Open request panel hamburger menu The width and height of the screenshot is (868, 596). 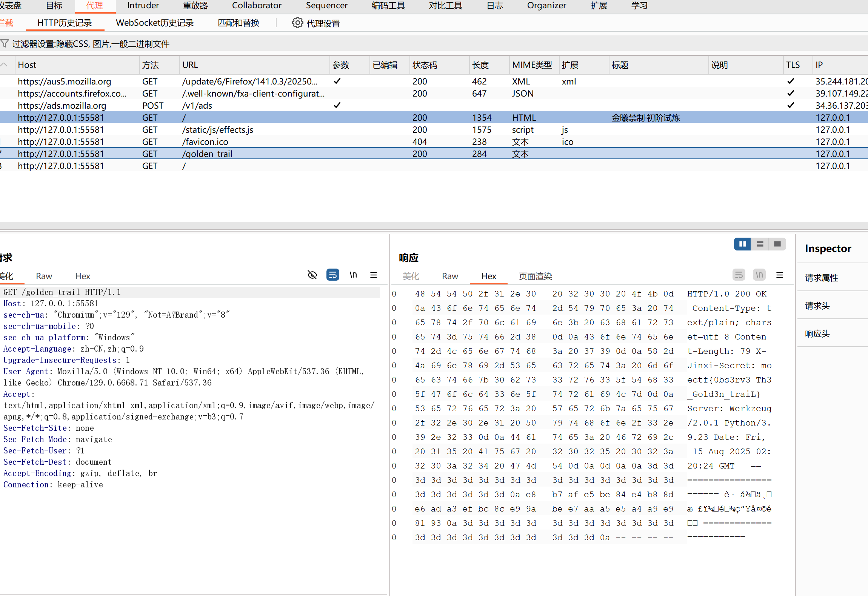coord(374,275)
